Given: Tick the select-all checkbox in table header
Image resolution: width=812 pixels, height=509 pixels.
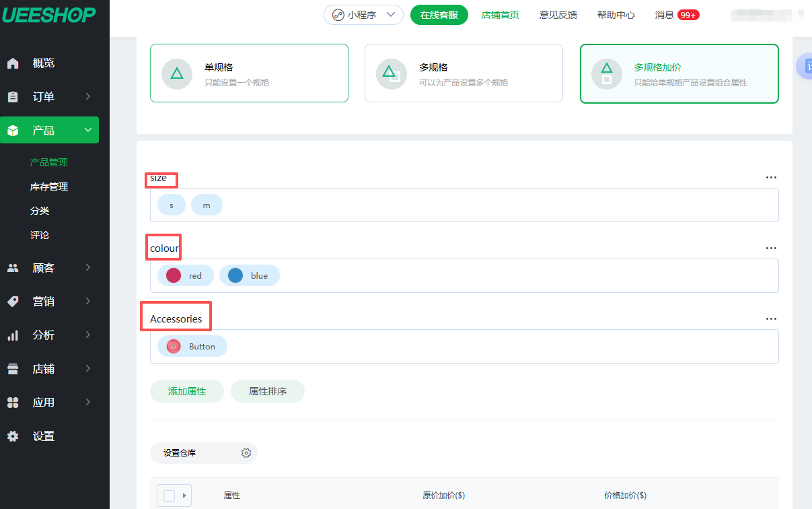Looking at the screenshot, I should pos(169,496).
